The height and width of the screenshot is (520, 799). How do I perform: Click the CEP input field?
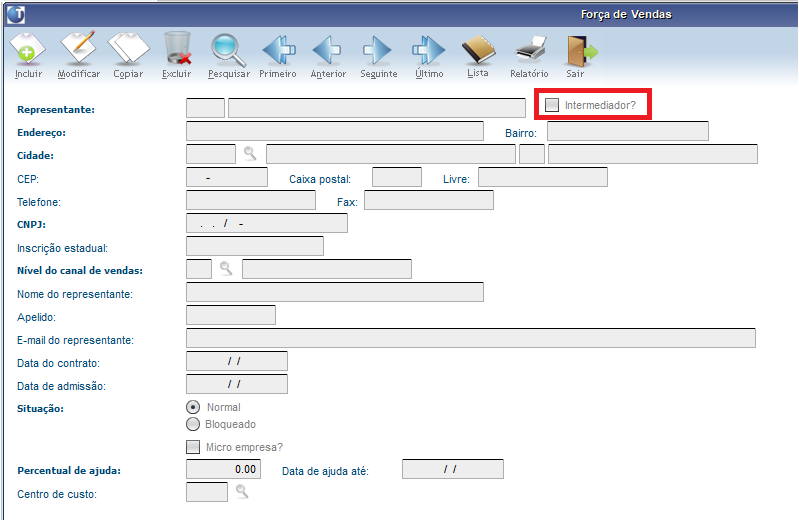point(227,177)
